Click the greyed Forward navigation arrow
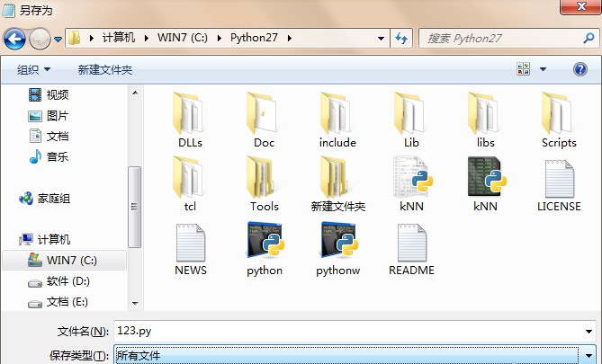This screenshot has width=602, height=364. pyautogui.click(x=40, y=39)
